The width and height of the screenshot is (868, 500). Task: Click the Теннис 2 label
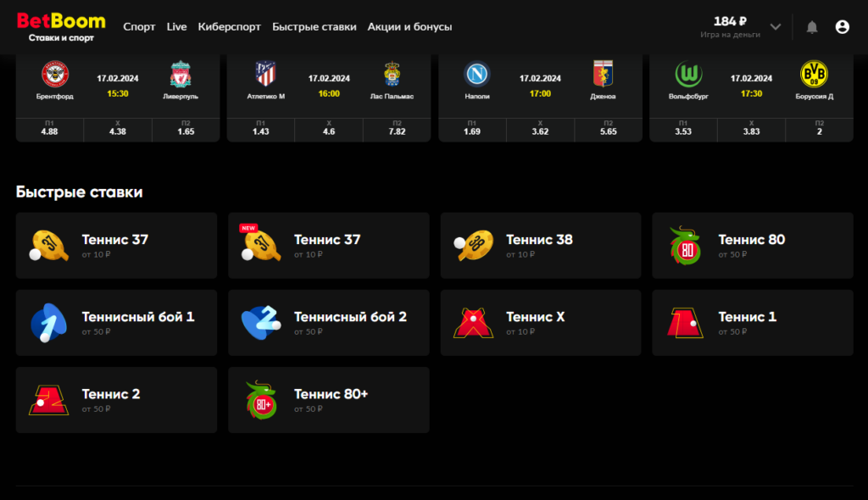pyautogui.click(x=111, y=394)
